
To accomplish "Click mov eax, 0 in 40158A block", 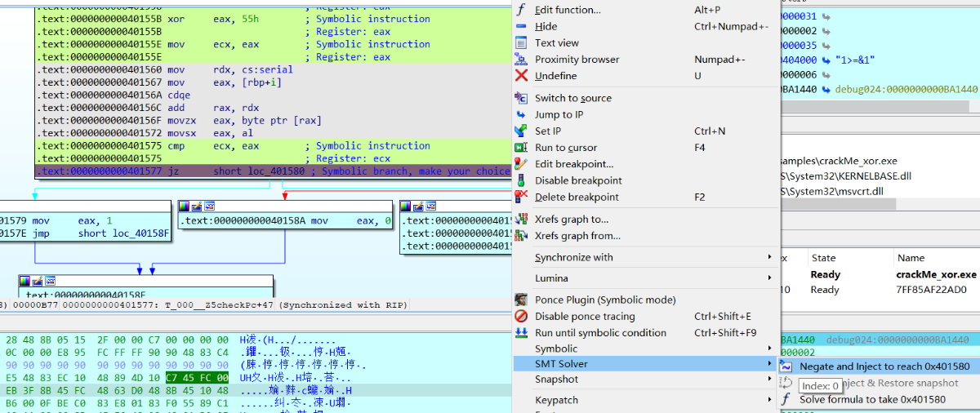I will point(351,220).
